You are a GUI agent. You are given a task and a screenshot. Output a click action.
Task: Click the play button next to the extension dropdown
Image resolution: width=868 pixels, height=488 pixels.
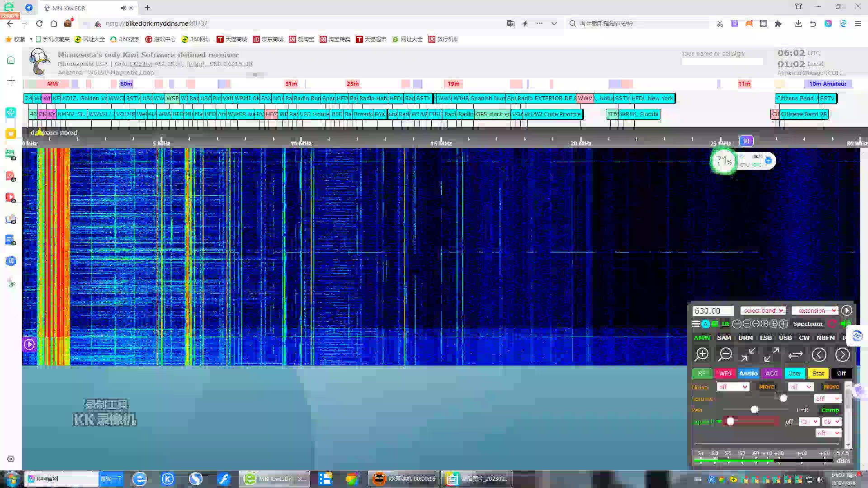point(847,310)
